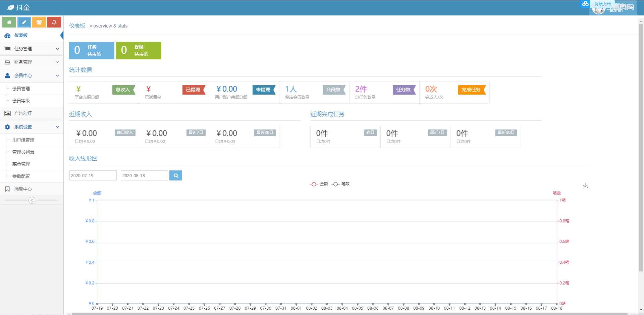Image resolution: width=644 pixels, height=315 pixels.
Task: Open 参数配置 in the sidebar
Action: coord(21,176)
